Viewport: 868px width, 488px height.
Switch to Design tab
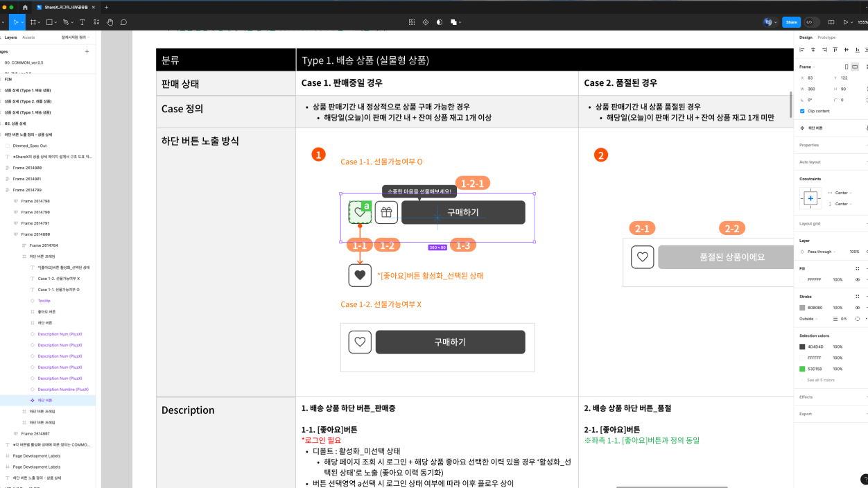coord(806,37)
